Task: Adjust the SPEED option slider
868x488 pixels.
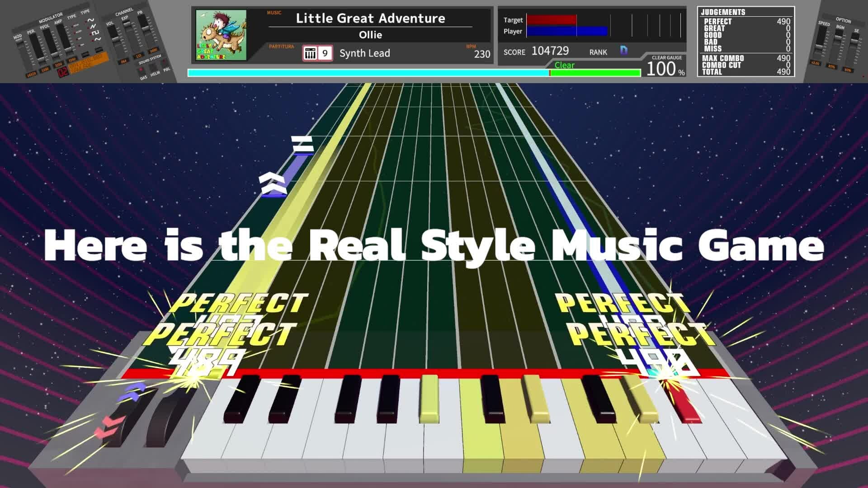Action: tap(819, 46)
